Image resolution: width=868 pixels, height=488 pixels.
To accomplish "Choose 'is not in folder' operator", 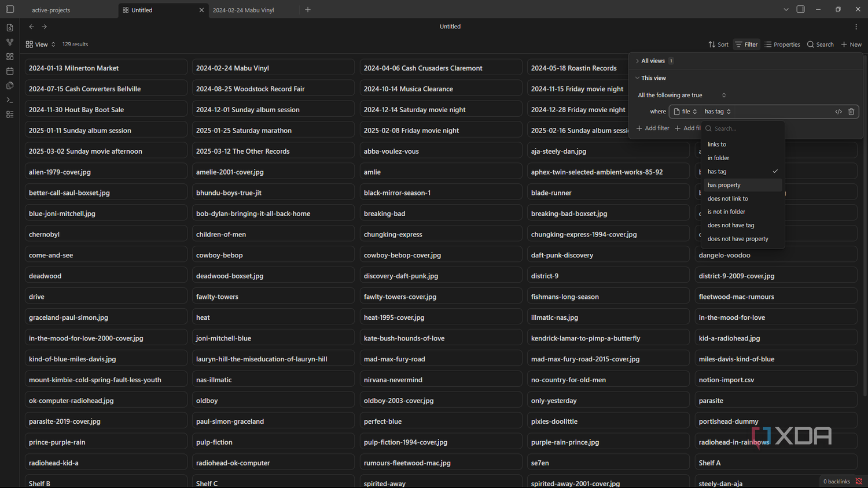I will [x=743, y=212].
